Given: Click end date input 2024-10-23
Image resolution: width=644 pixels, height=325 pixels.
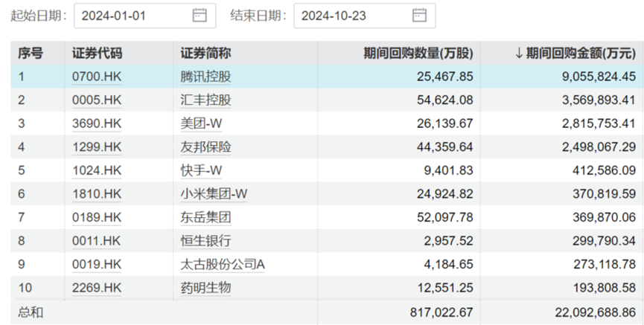Looking at the screenshot, I should (x=364, y=16).
